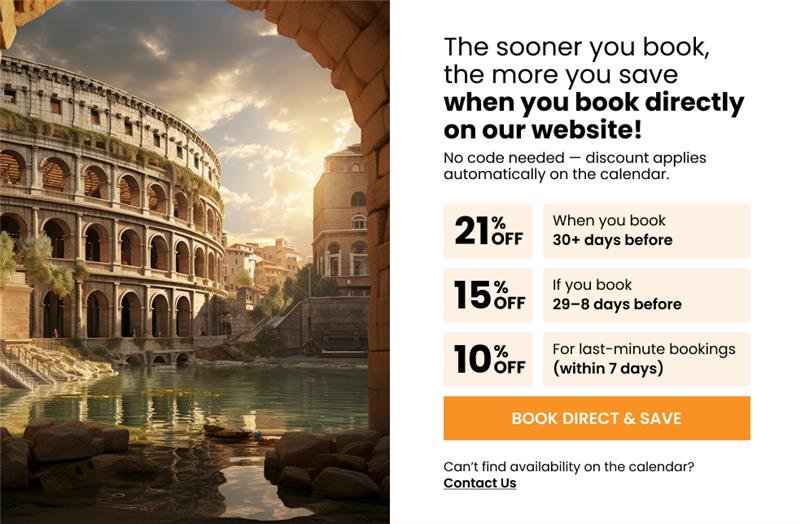800x524 pixels.
Task: Click the 10% OFF badge
Action: 489,359
